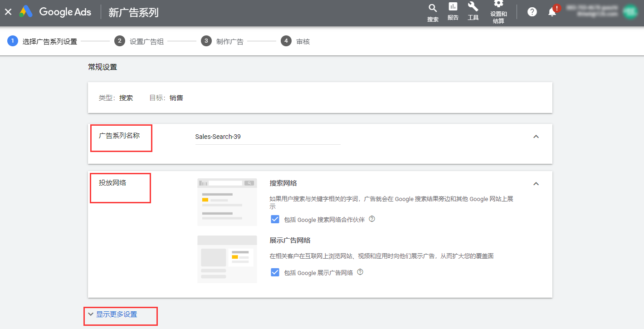Uncheck 包括 Google 搜索网络合作伙伴
Screen dimensions: 644x329
coord(275,220)
